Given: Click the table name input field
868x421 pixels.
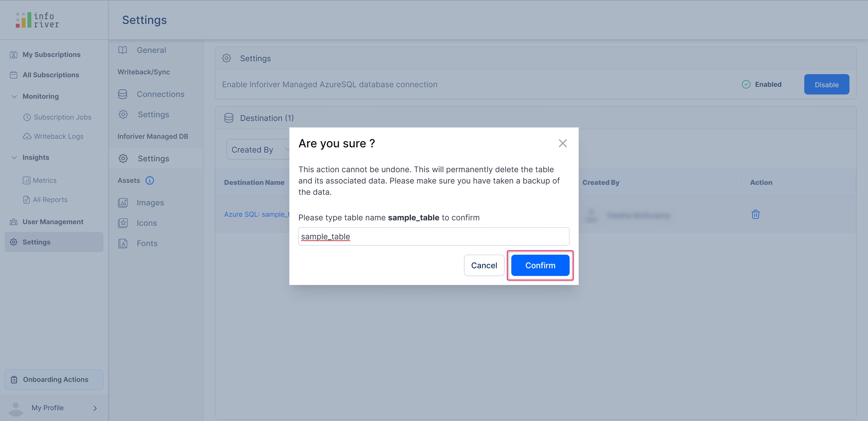Looking at the screenshot, I should click(433, 237).
